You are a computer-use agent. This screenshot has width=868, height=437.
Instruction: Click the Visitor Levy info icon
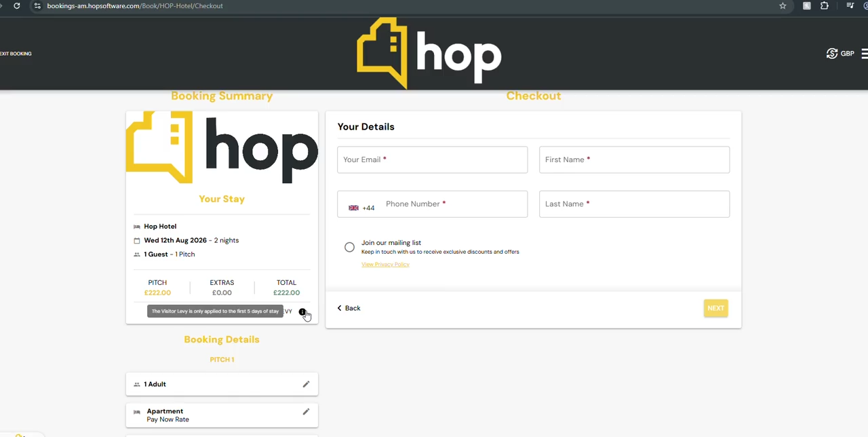point(302,312)
